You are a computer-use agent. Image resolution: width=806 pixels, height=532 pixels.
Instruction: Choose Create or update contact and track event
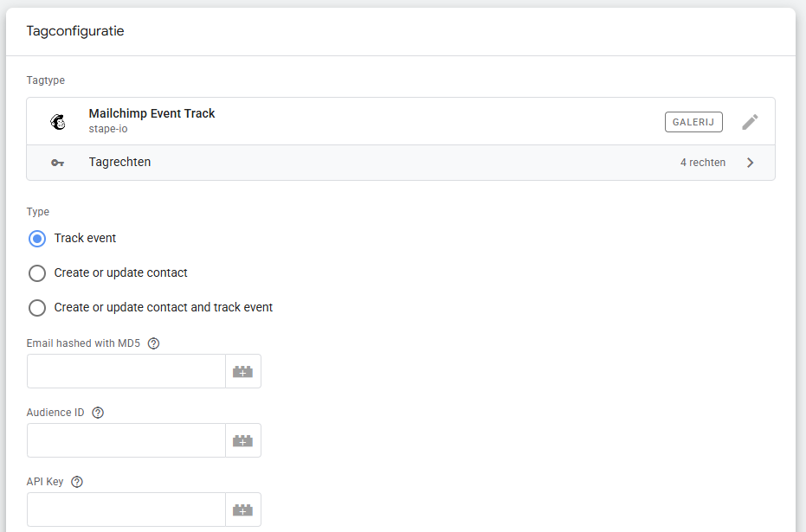tap(37, 308)
